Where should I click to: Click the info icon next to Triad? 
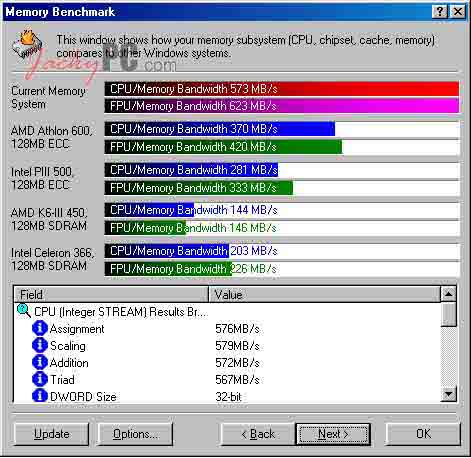[x=40, y=379]
